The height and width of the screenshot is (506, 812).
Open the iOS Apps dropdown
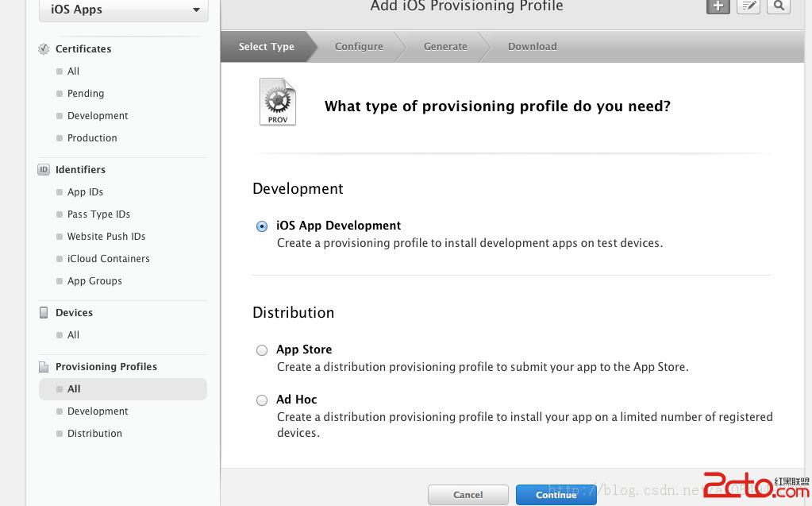124,10
